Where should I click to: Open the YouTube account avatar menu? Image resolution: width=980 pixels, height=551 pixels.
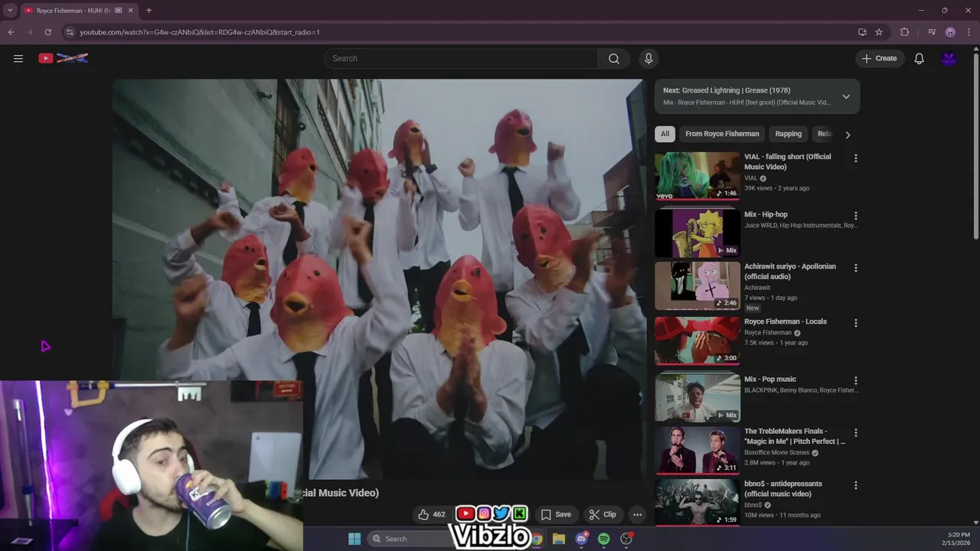[949, 58]
